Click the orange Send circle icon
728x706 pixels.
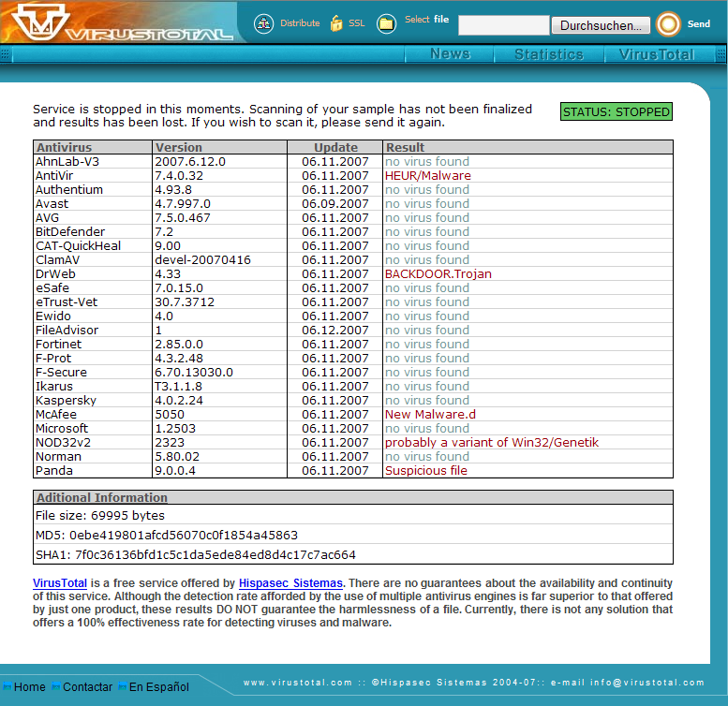(x=668, y=23)
